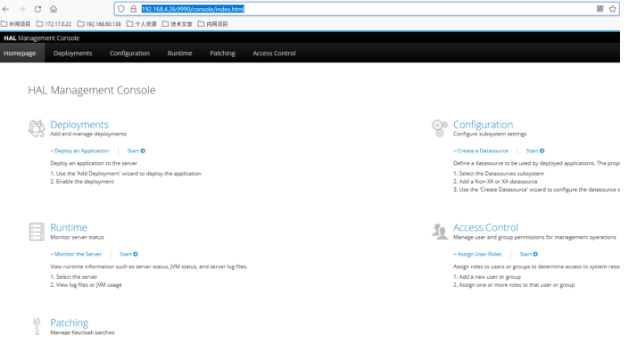Click Start next to Assign User Roles

click(529, 254)
